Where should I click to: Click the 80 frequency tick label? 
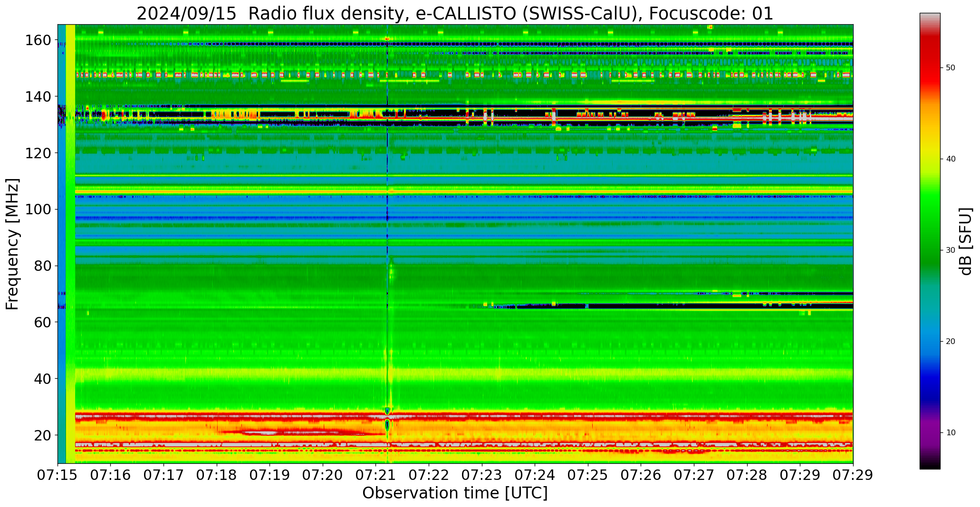(x=42, y=266)
